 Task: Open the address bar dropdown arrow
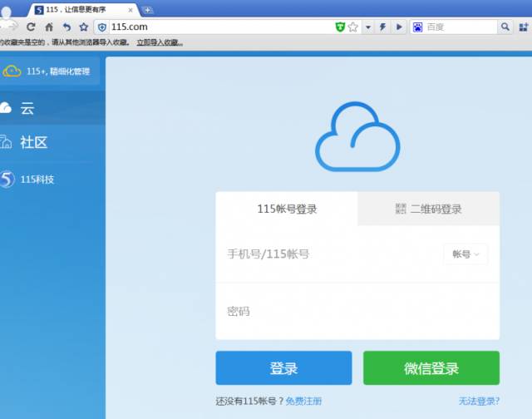tap(368, 27)
